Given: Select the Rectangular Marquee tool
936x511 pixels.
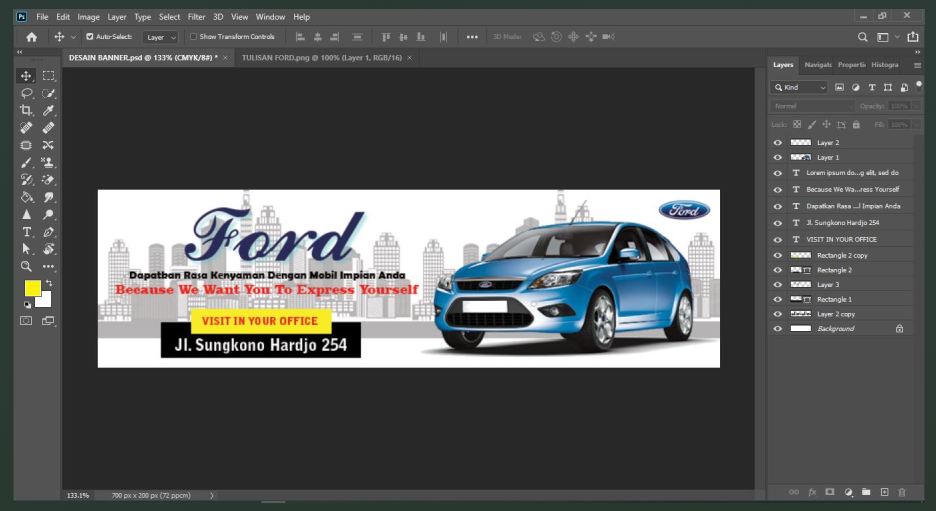Looking at the screenshot, I should (48, 76).
